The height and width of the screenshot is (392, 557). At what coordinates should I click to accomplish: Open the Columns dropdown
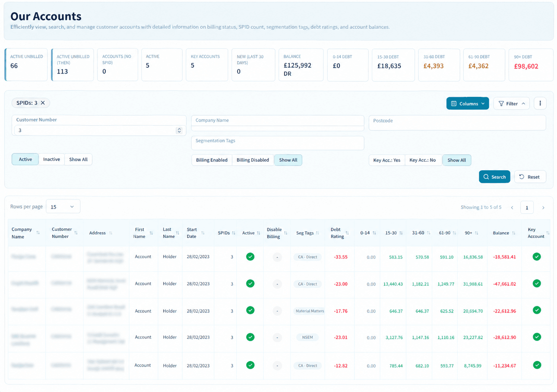tap(468, 104)
